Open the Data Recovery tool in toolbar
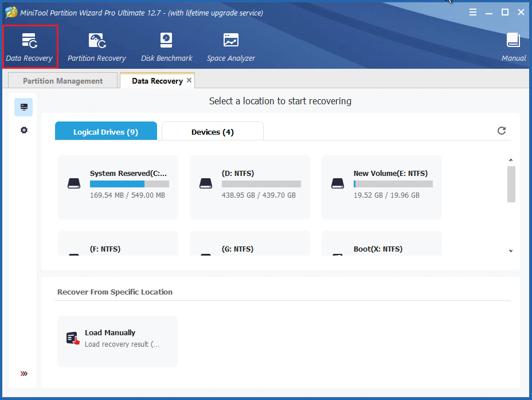This screenshot has width=532, height=400. (x=29, y=47)
